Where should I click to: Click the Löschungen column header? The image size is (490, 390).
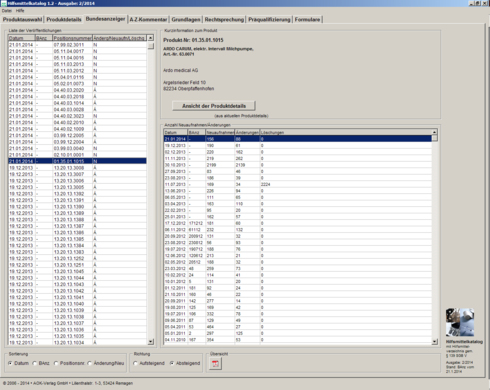pyautogui.click(x=345, y=132)
